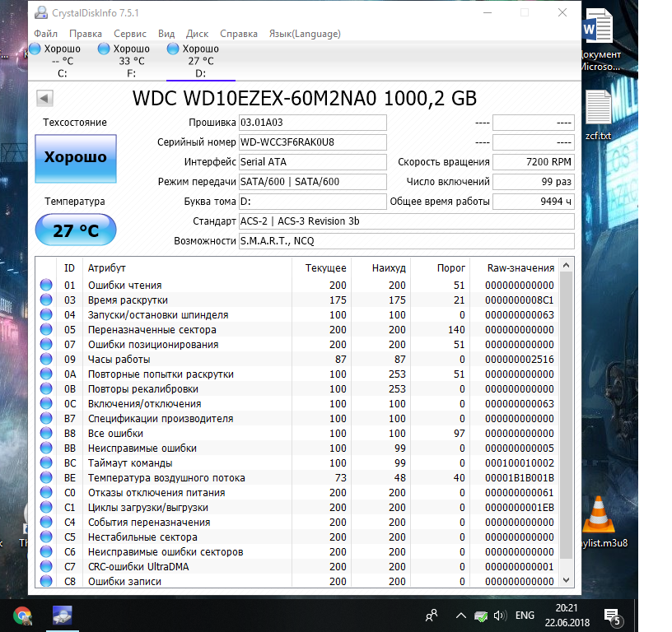Click scrollbar down arrow in attribute list

click(566, 580)
